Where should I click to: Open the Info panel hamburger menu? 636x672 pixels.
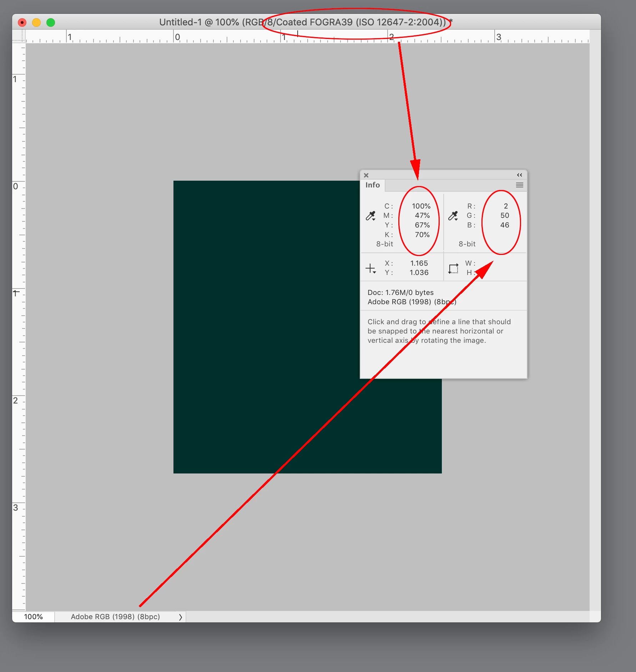(520, 185)
